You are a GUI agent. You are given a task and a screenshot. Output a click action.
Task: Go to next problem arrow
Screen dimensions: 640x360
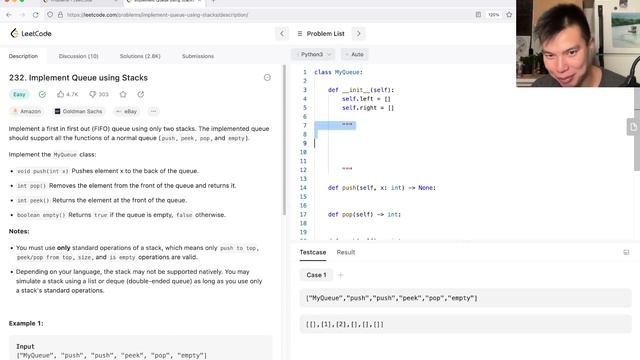pos(358,33)
